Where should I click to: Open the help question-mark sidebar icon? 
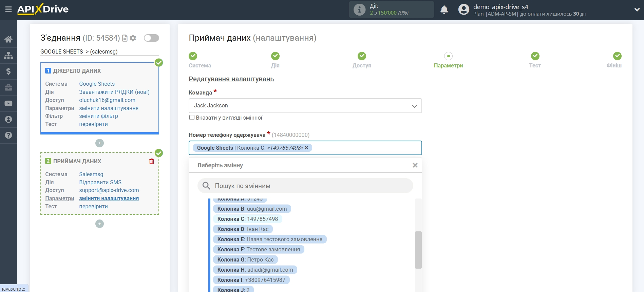point(8,135)
